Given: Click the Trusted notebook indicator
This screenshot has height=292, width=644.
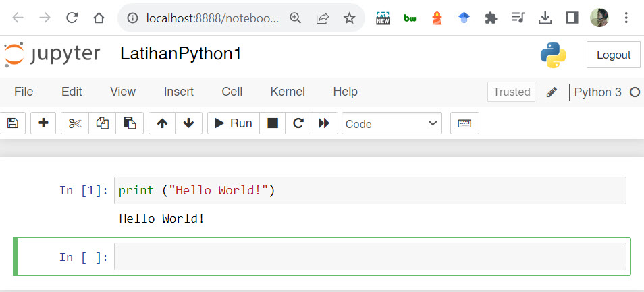Looking at the screenshot, I should tap(511, 92).
